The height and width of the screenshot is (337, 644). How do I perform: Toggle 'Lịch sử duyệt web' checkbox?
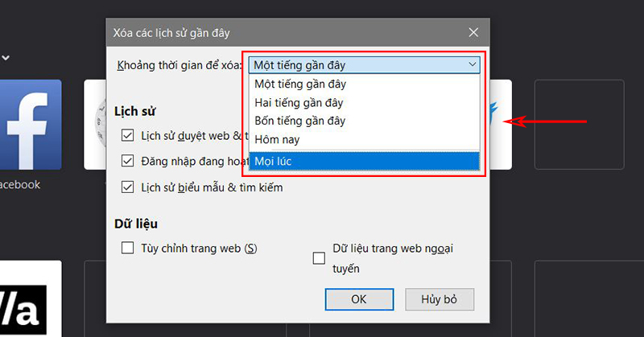(x=128, y=135)
